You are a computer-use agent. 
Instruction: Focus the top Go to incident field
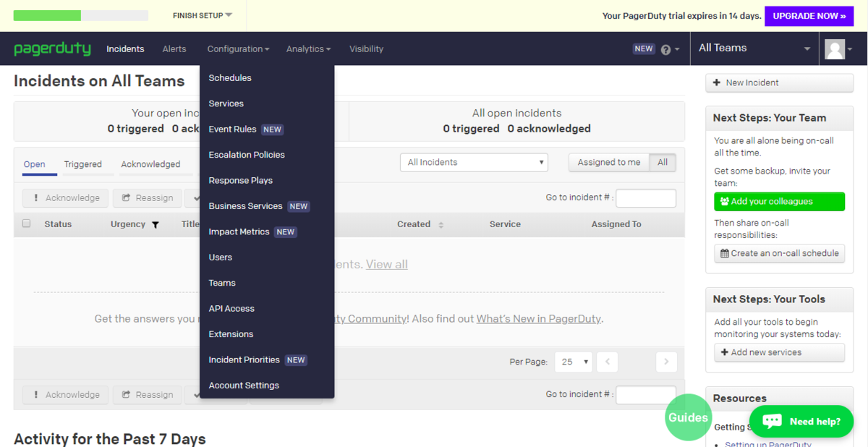[646, 198]
